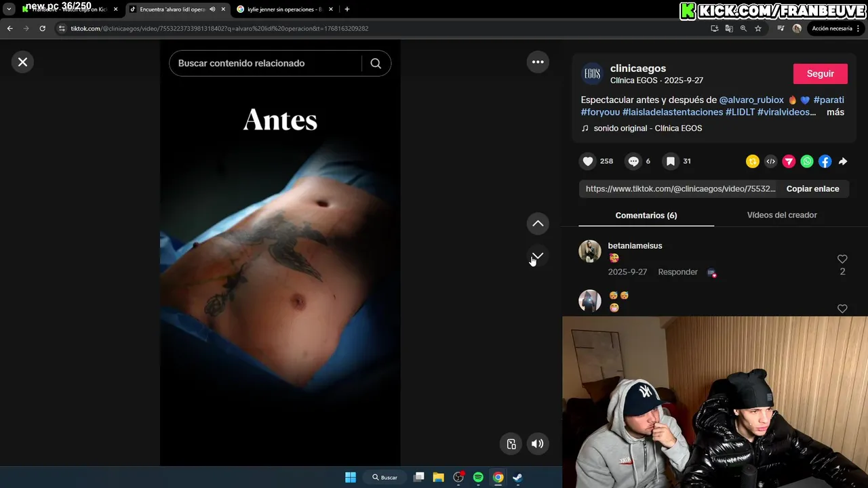Bookmark this page with the star icon
Screen dimensions: 868x488
(x=758, y=28)
